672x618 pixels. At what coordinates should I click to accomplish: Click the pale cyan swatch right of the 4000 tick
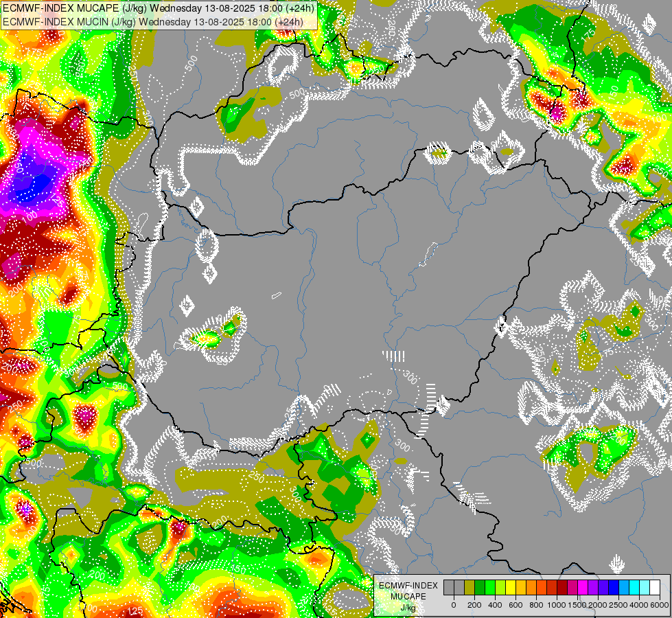(645, 587)
